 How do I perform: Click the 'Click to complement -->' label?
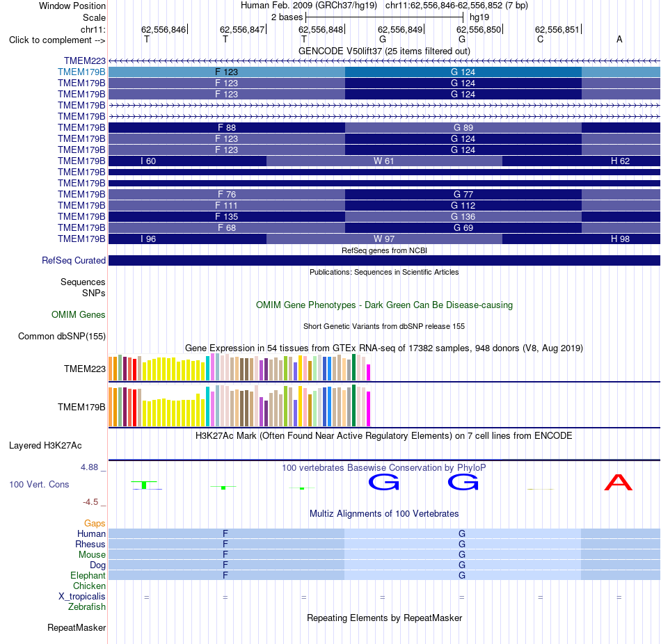[x=57, y=40]
